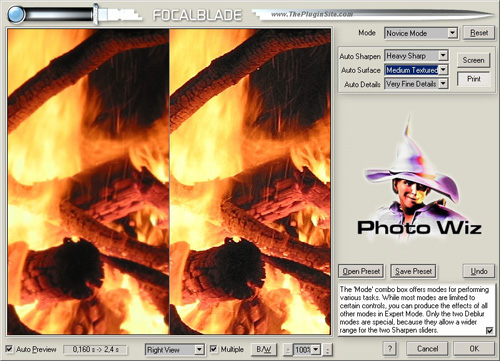
Task: Select the Screen output button
Action: pyautogui.click(x=473, y=60)
